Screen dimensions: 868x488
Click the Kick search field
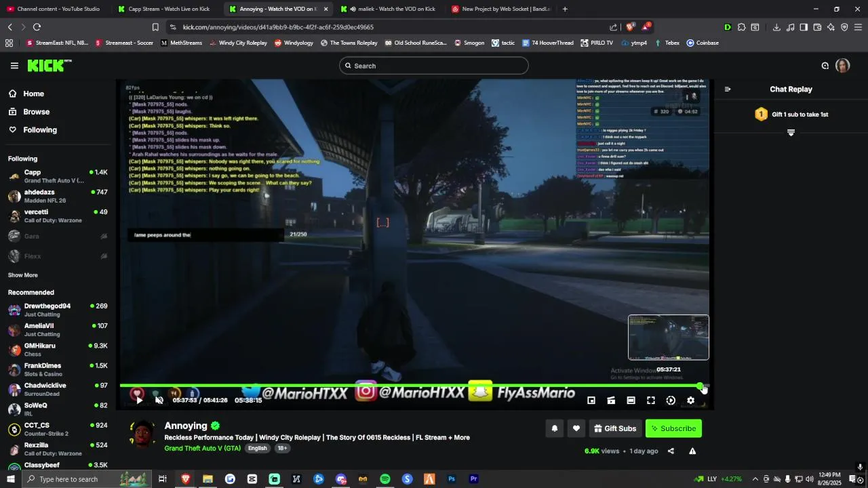(434, 66)
